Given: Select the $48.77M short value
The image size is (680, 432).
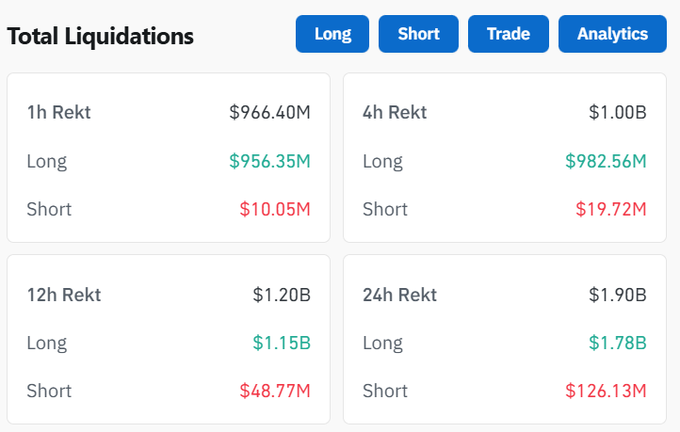Looking at the screenshot, I should (275, 391).
